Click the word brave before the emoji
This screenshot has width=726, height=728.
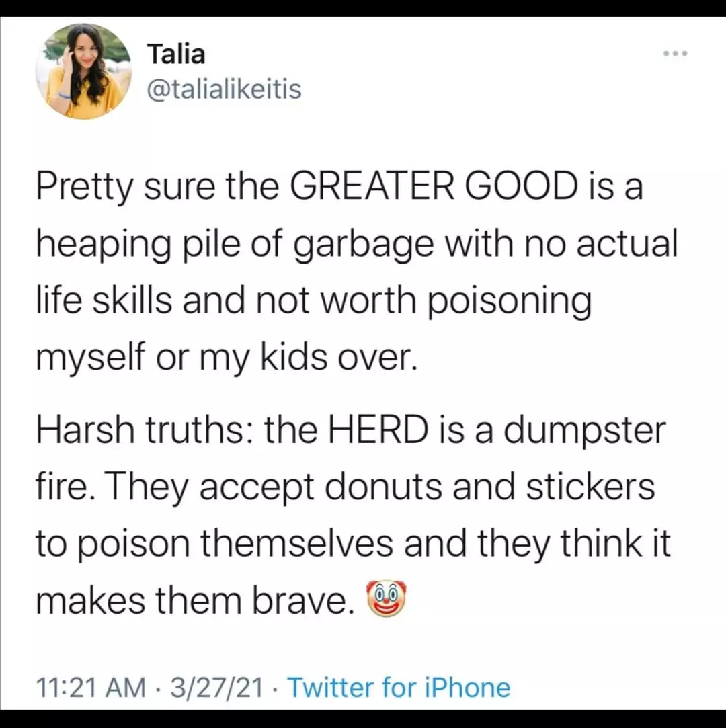coord(303,600)
